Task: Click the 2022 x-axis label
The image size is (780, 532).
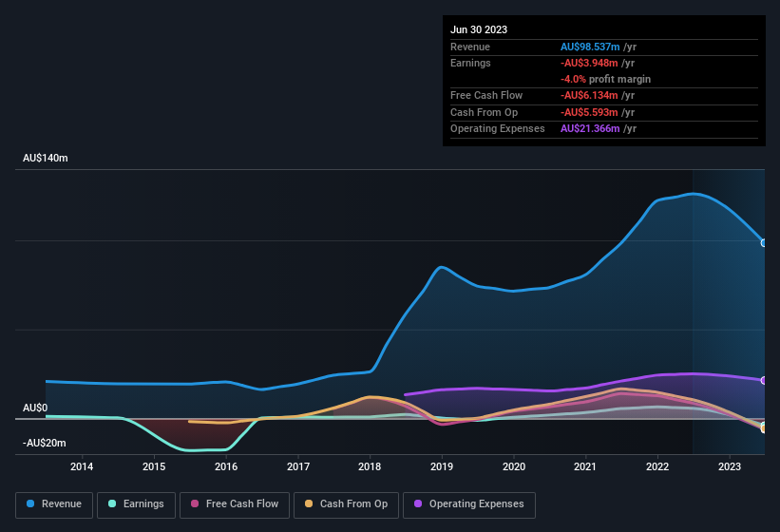Action: pos(657,466)
